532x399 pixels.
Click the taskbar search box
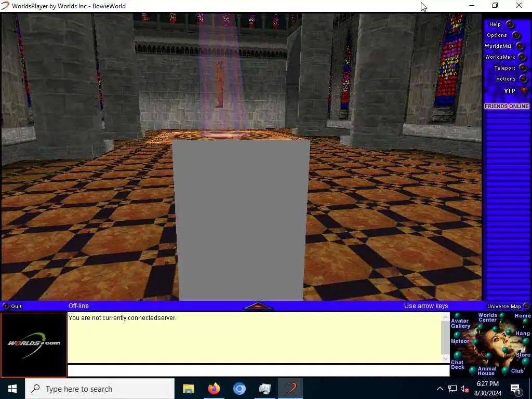coord(100,389)
